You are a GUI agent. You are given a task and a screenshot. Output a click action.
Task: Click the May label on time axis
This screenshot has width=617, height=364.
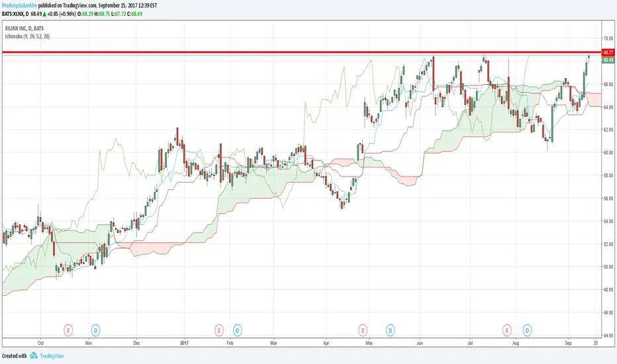(x=369, y=343)
